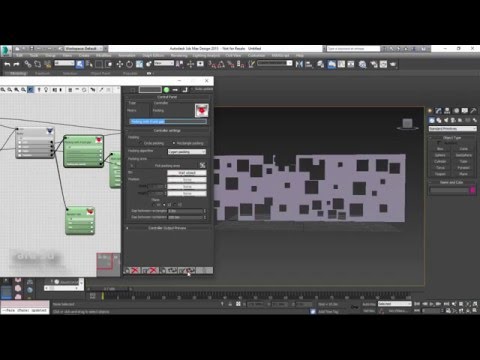
Task: Choose the XY plane radio button
Action: tap(154, 204)
